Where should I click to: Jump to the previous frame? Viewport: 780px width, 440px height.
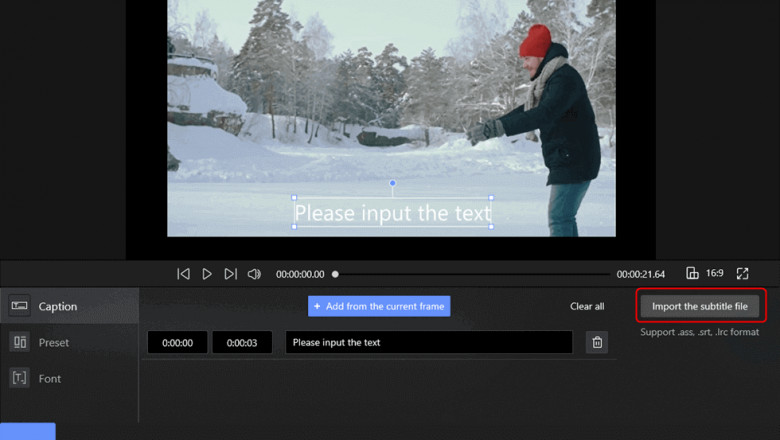click(x=183, y=274)
